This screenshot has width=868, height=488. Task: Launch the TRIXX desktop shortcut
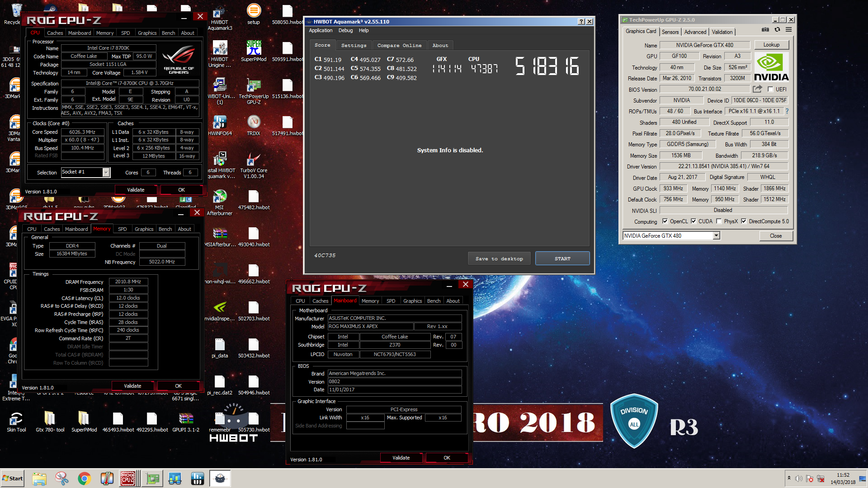[x=254, y=125]
